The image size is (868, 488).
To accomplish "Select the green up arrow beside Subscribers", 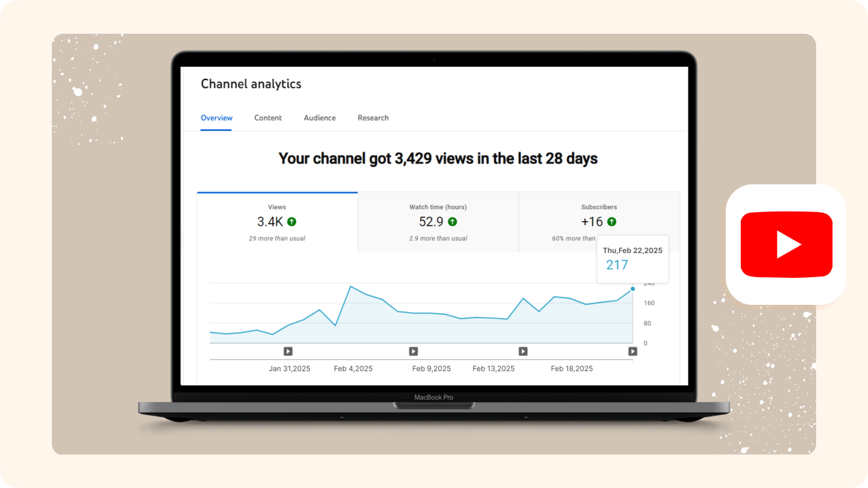I will (x=613, y=222).
